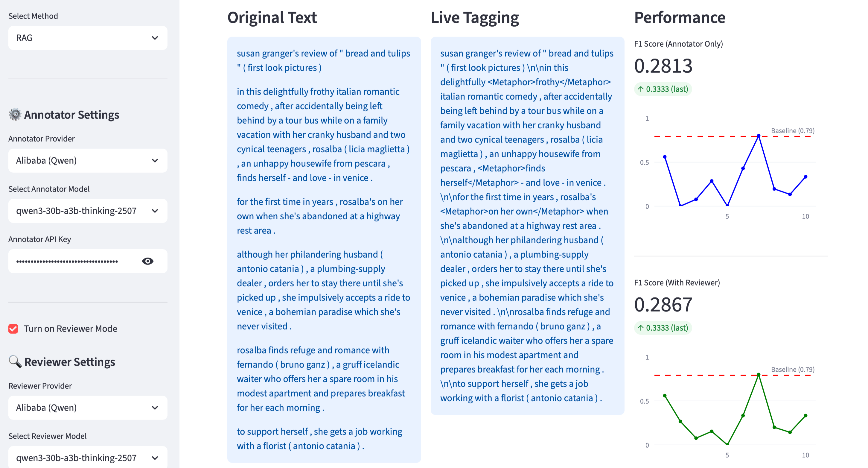The height and width of the screenshot is (468, 868).
Task: Click the green delta arrow under Reviewer F1
Action: tap(641, 328)
